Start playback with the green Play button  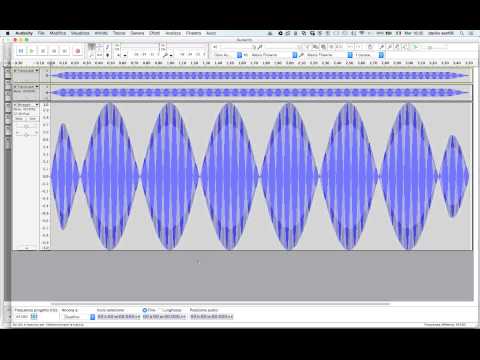click(32, 51)
